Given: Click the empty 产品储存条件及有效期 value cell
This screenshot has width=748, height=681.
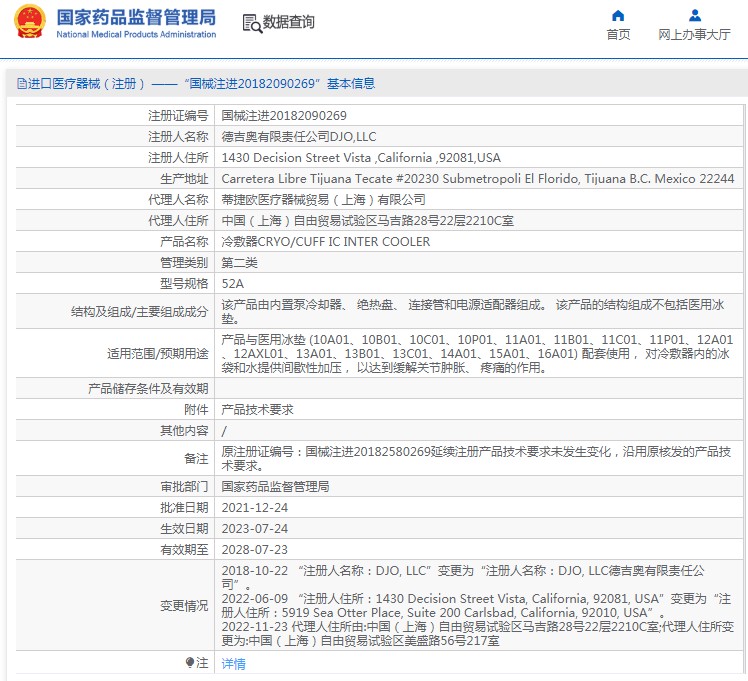Looking at the screenshot, I should click(x=478, y=388).
